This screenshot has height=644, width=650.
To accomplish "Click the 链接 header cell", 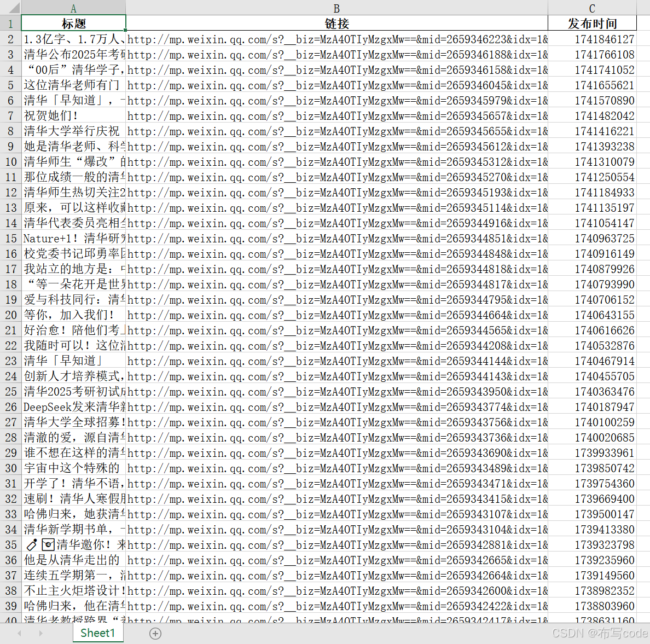I will pos(336,23).
